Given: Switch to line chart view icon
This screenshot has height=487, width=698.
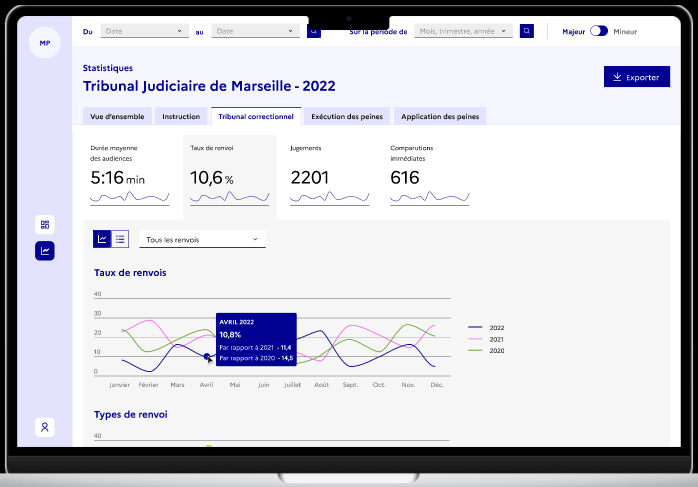Looking at the screenshot, I should coord(102,239).
